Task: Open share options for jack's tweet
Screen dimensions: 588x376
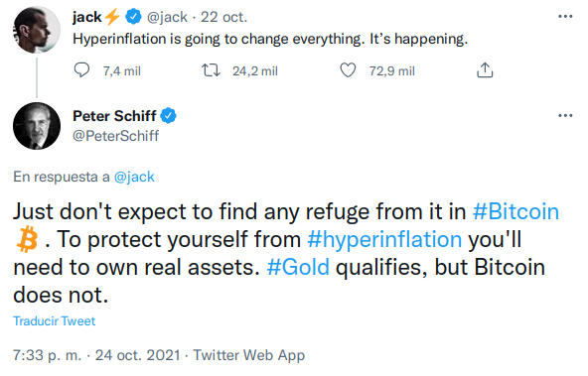Action: tap(485, 69)
